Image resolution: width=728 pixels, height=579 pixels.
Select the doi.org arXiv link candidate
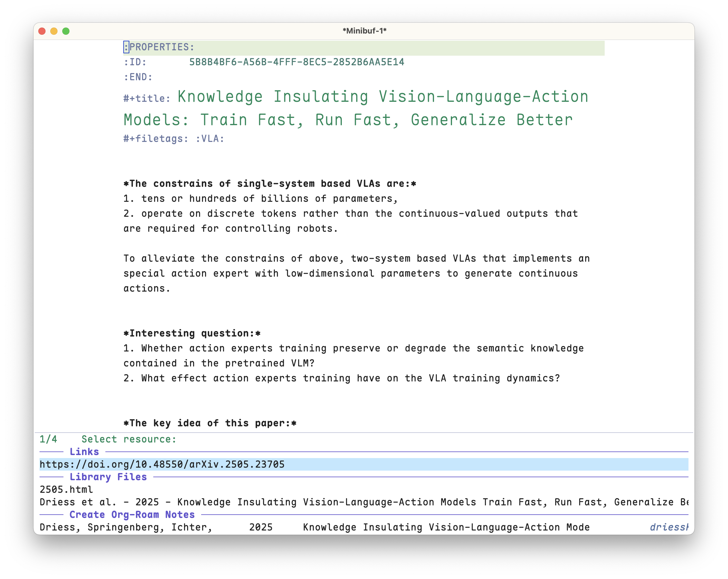(364, 464)
